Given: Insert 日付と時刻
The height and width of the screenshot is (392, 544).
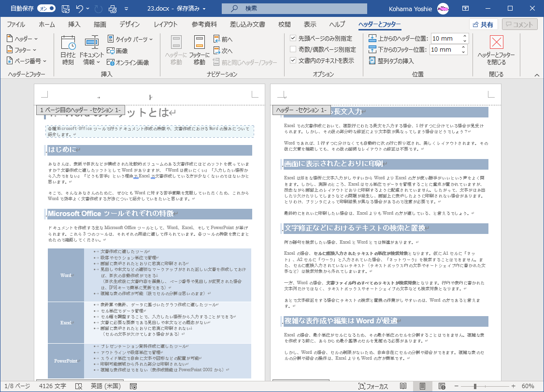Looking at the screenshot, I should (x=68, y=50).
